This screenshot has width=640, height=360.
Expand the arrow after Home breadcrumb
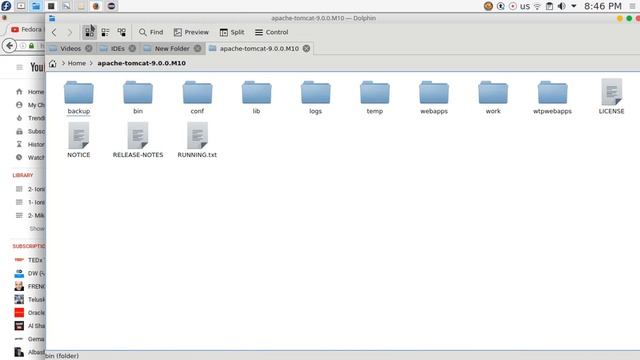coord(91,63)
